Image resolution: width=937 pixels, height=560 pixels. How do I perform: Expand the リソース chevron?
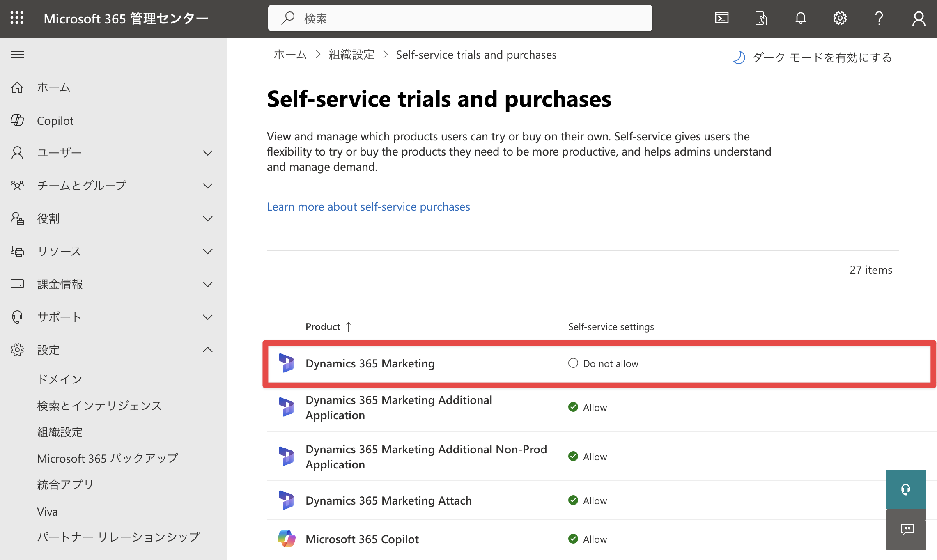208,251
